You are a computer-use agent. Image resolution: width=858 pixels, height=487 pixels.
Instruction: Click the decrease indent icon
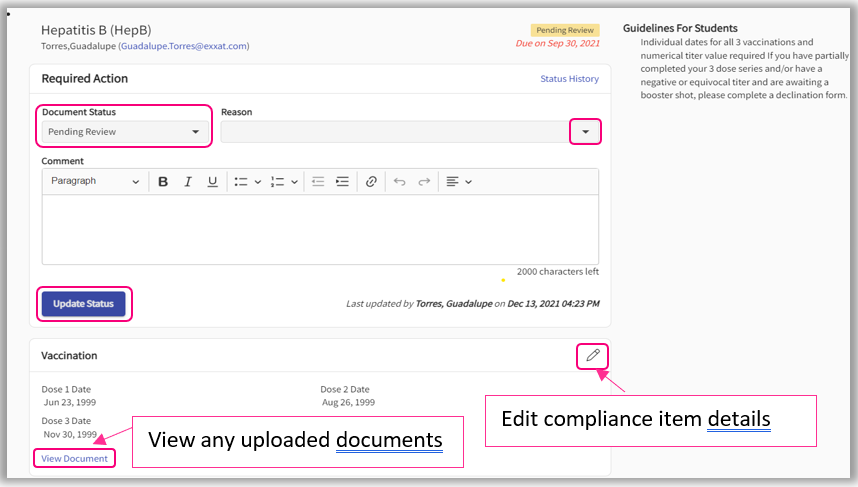pyautogui.click(x=318, y=182)
